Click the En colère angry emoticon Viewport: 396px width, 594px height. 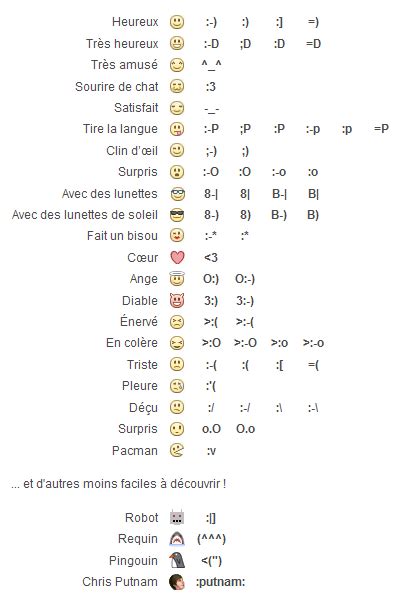tap(177, 343)
